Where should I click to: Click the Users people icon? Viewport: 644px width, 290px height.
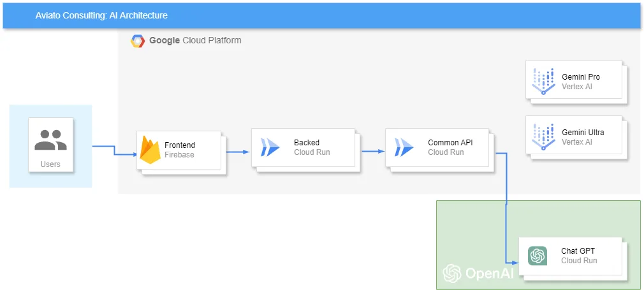(x=50, y=140)
